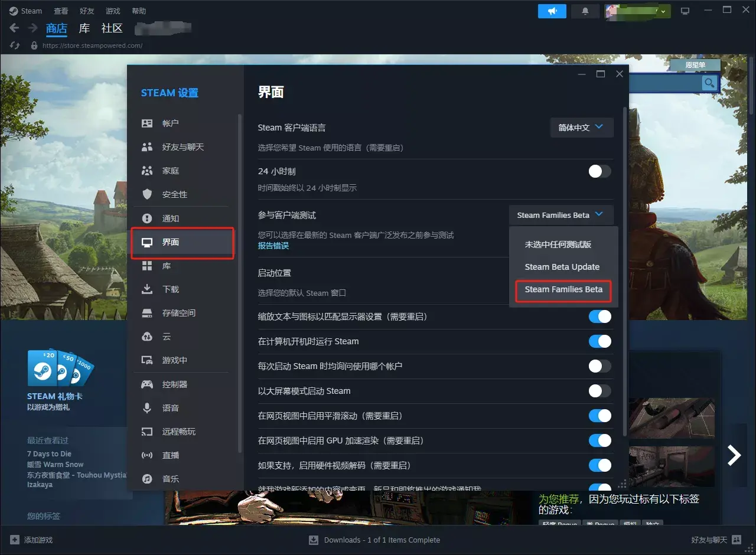Open the announcements megaphone button

[x=552, y=11]
